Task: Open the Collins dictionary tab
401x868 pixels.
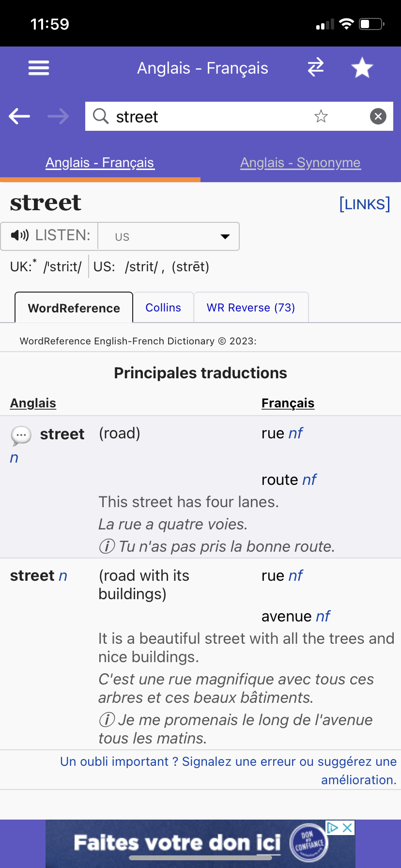Action: (163, 308)
